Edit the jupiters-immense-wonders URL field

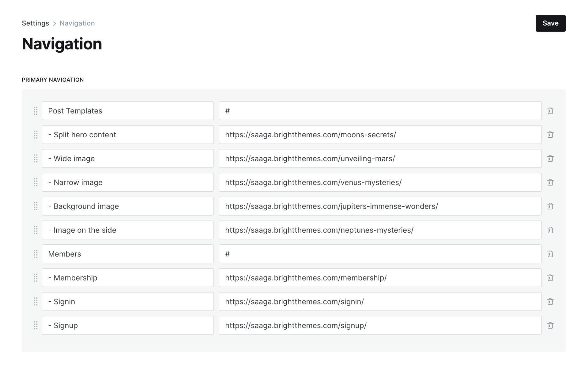[x=380, y=206]
